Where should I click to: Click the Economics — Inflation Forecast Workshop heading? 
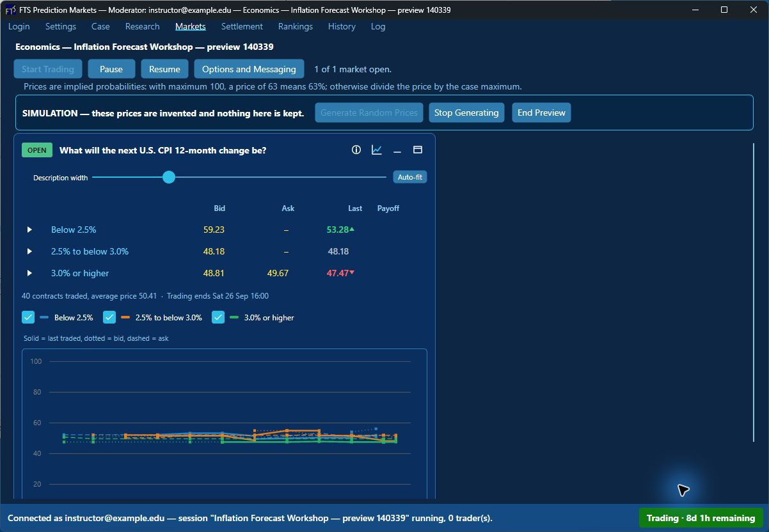[145, 47]
